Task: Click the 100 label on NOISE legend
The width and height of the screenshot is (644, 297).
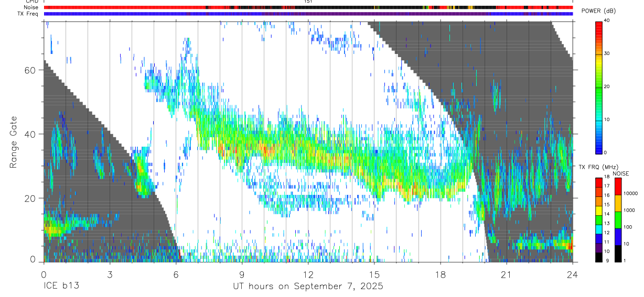Action: point(628,227)
